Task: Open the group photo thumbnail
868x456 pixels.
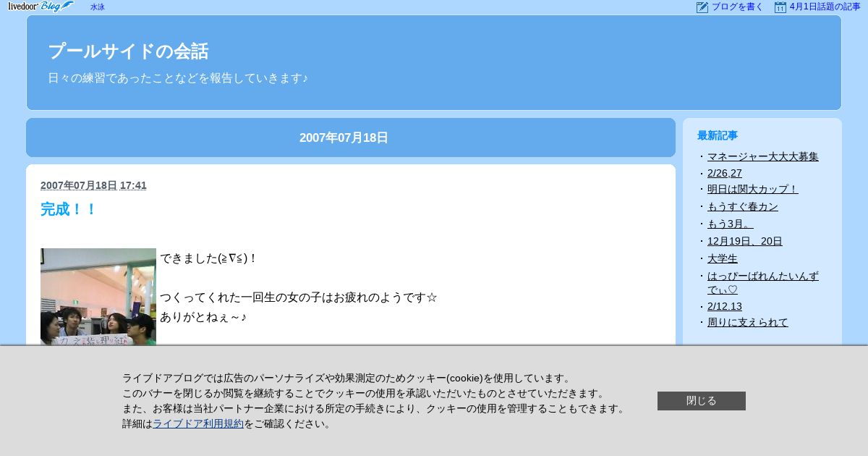Action: pyautogui.click(x=98, y=297)
